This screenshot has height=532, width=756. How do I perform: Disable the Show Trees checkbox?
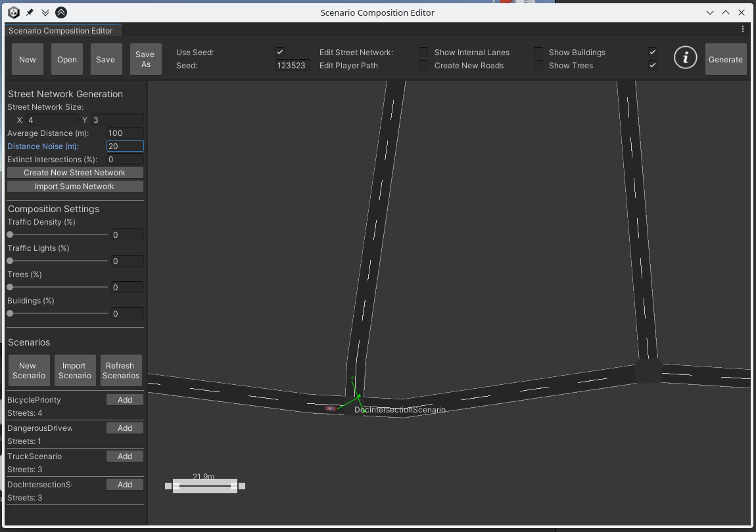[653, 65]
